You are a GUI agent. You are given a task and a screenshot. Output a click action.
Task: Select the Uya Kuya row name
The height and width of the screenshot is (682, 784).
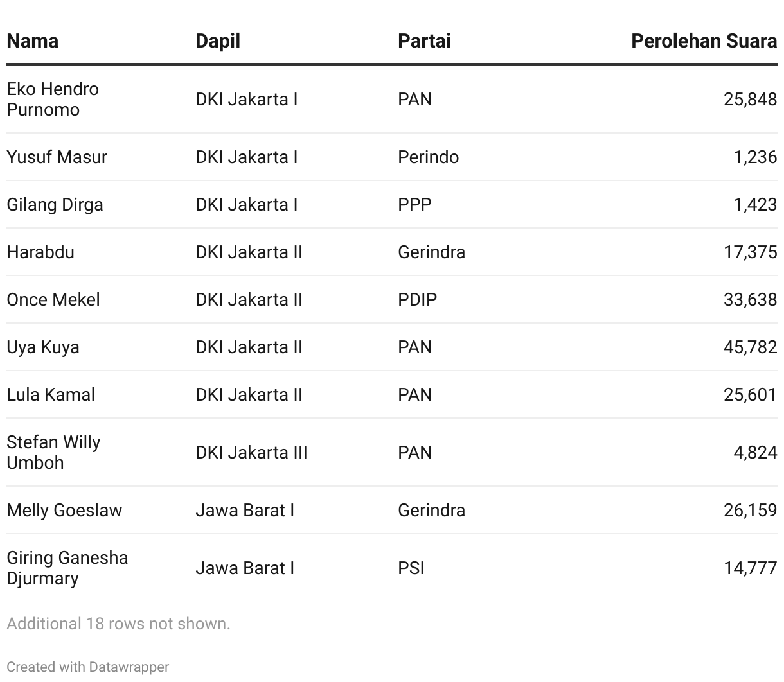point(43,347)
